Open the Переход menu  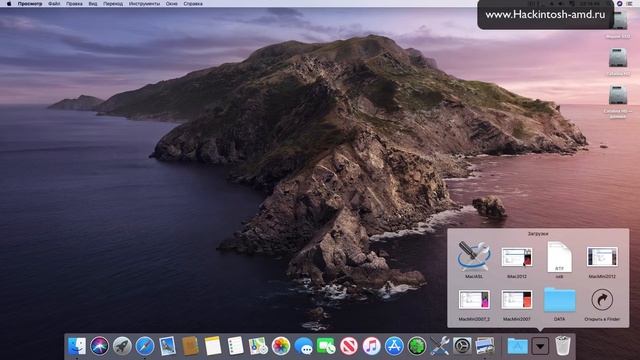click(x=113, y=4)
